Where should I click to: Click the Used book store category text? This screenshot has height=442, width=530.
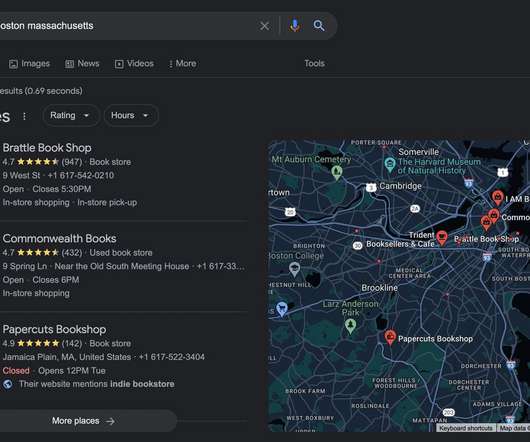click(121, 253)
